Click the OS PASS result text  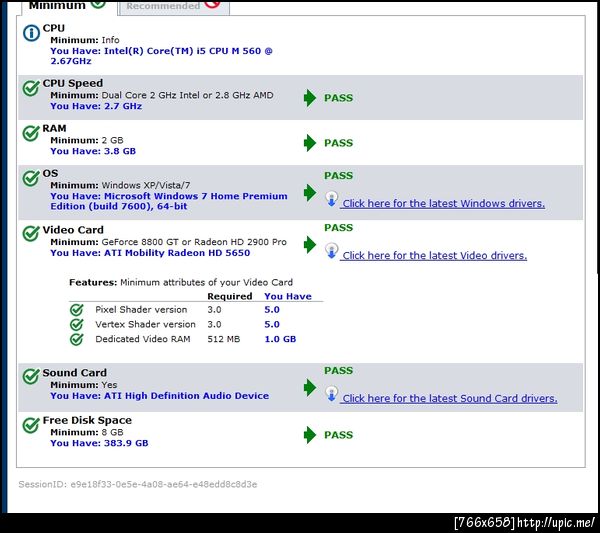339,176
